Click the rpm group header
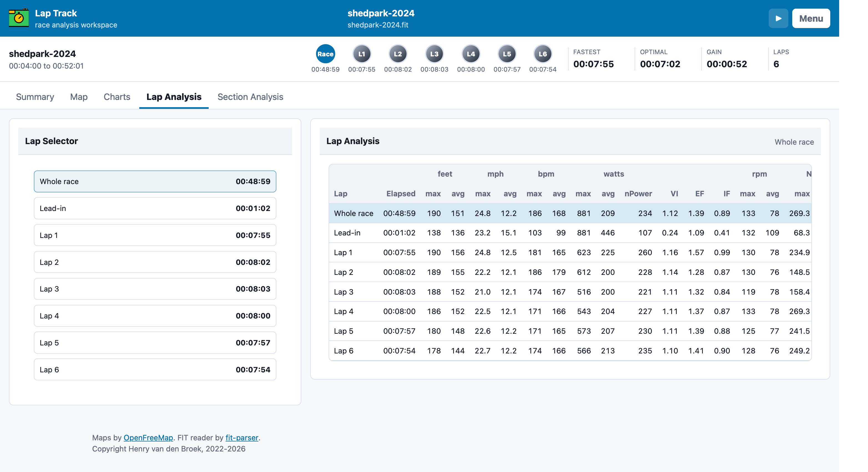The height and width of the screenshot is (472, 868). coord(759,174)
